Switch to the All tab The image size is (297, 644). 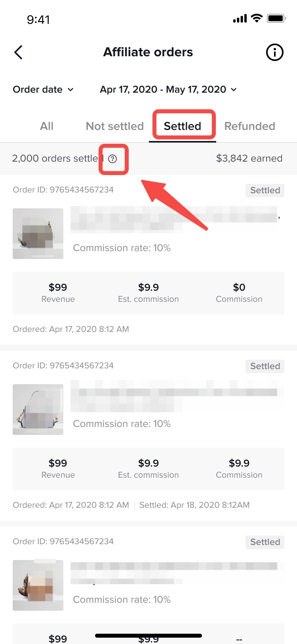(47, 126)
